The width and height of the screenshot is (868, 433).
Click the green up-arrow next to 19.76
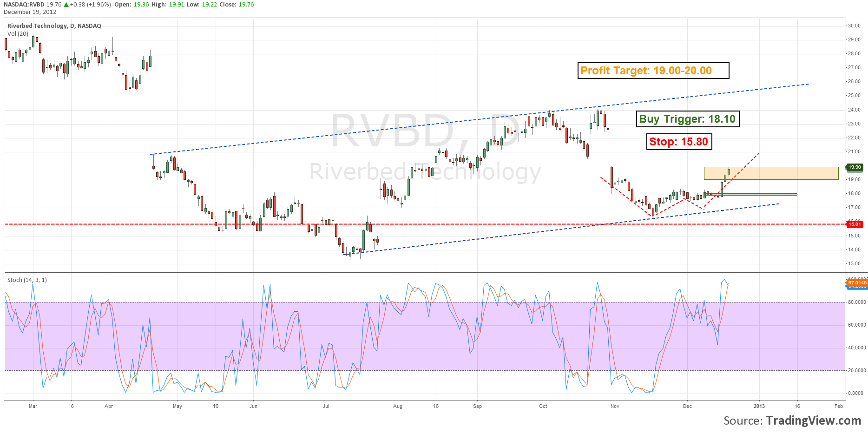point(66,5)
